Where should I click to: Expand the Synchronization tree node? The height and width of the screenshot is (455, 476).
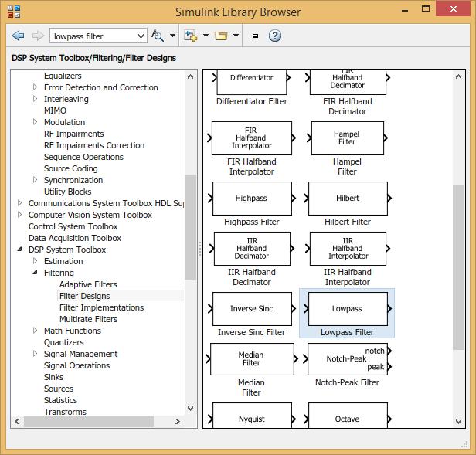coord(35,180)
